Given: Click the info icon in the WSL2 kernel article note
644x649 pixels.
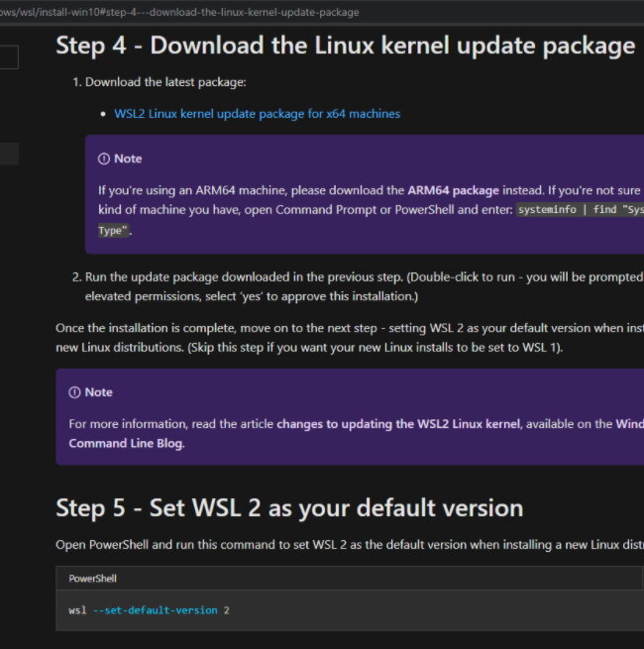Looking at the screenshot, I should pyautogui.click(x=74, y=392).
